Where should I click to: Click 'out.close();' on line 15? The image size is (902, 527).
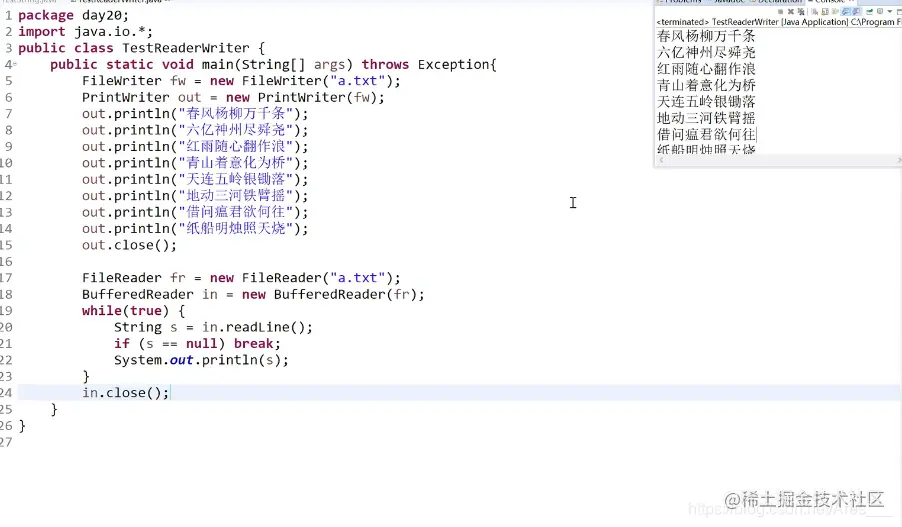coord(129,245)
